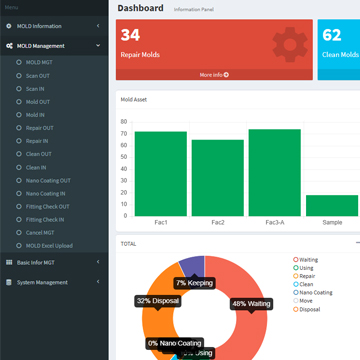
Task: Expand the Basic Infor MGT chevron
Action: (x=98, y=262)
